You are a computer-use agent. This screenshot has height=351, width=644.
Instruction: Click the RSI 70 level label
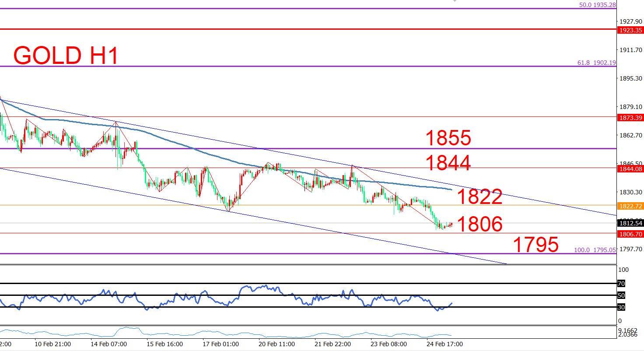click(621, 284)
